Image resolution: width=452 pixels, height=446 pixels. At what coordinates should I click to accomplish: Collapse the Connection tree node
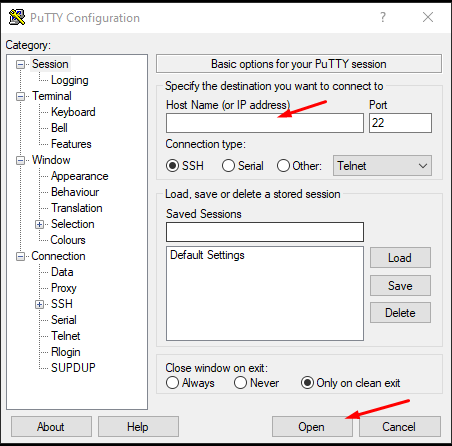tap(21, 256)
